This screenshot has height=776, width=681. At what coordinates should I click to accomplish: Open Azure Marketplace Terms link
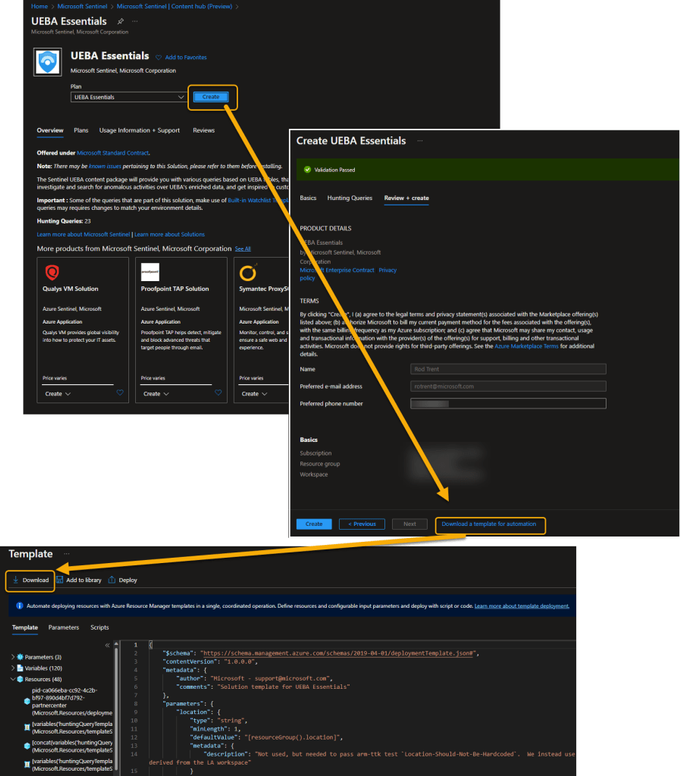click(x=526, y=346)
